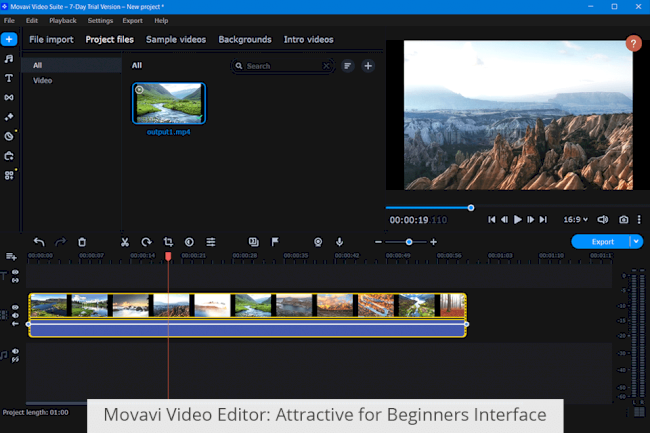Toggle visibility of the title track
The width and height of the screenshot is (650, 433).
pyautogui.click(x=15, y=272)
